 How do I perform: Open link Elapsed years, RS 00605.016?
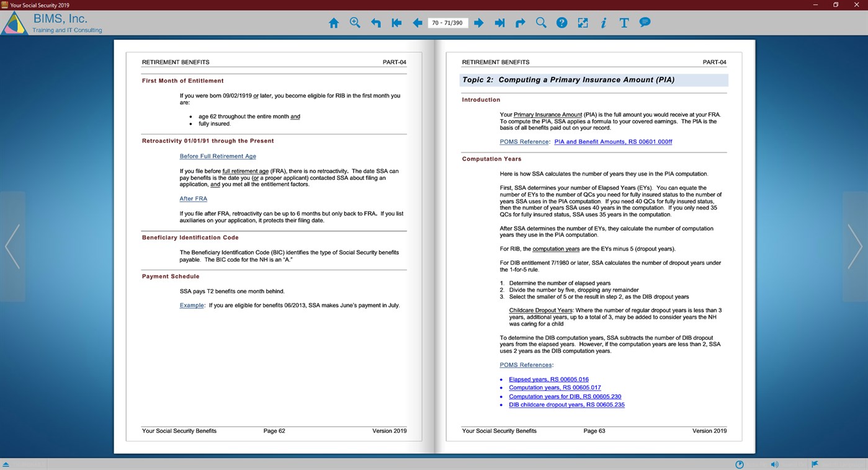[548, 379]
